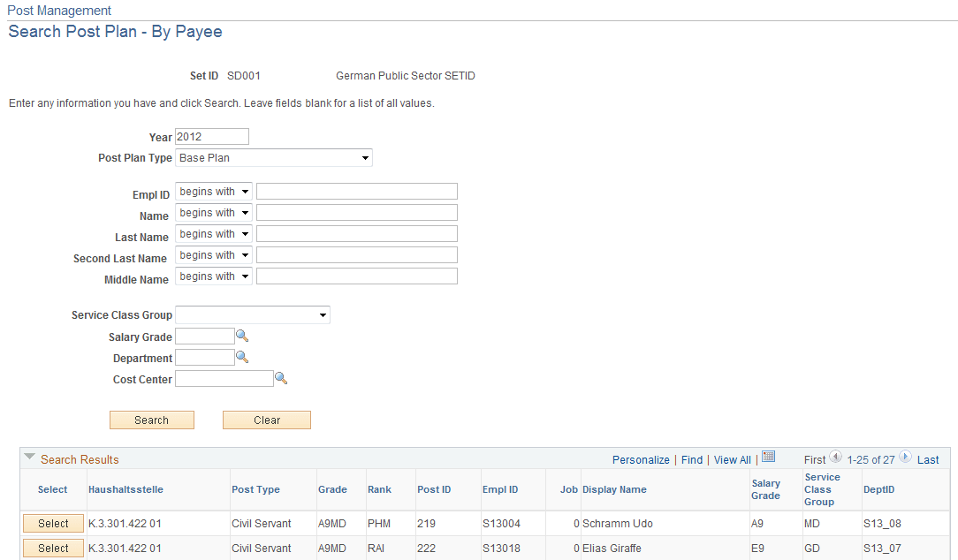Change the Empl ID 'begins with' operator
Screen dimensions: 958x560
coord(213,191)
